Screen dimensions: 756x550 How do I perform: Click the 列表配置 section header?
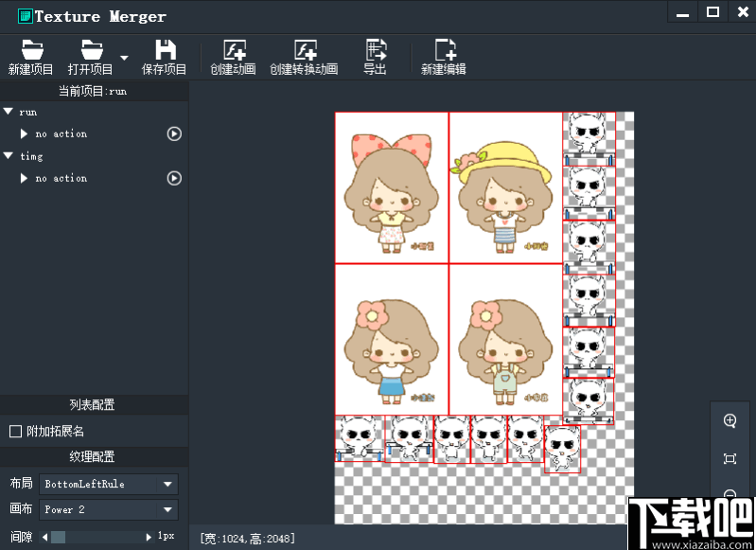point(92,404)
